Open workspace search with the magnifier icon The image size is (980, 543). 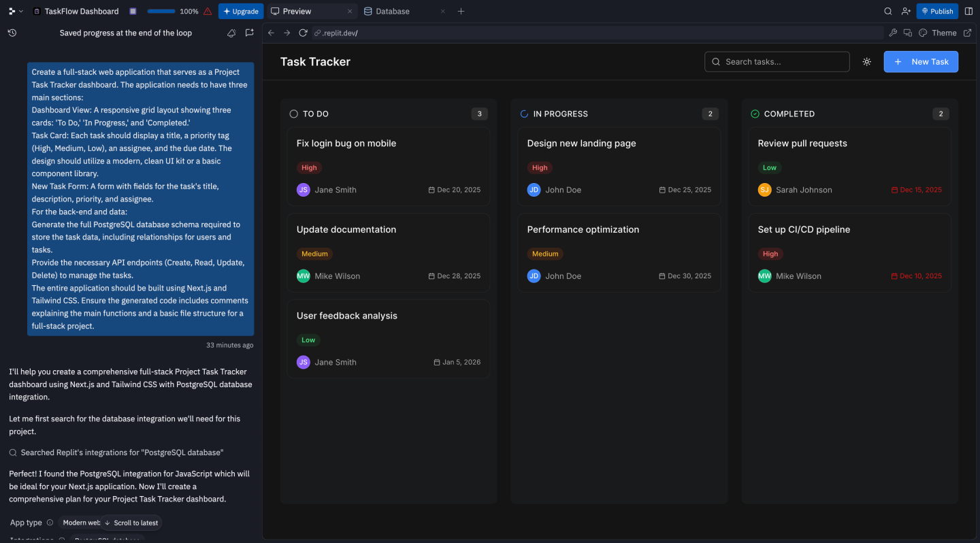(x=888, y=11)
